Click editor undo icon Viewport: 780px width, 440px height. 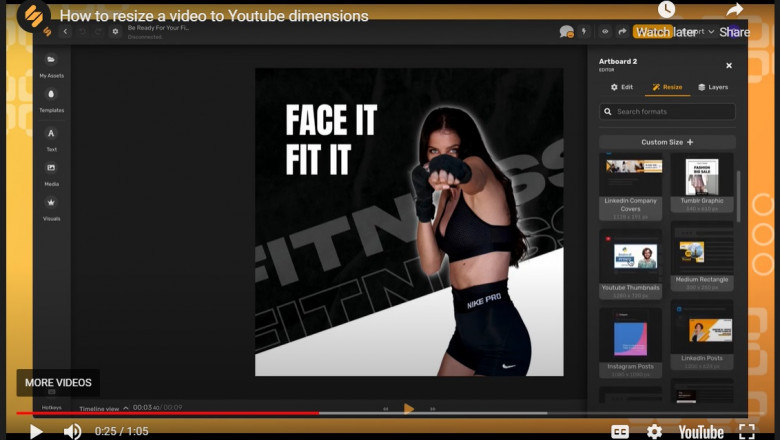click(82, 31)
